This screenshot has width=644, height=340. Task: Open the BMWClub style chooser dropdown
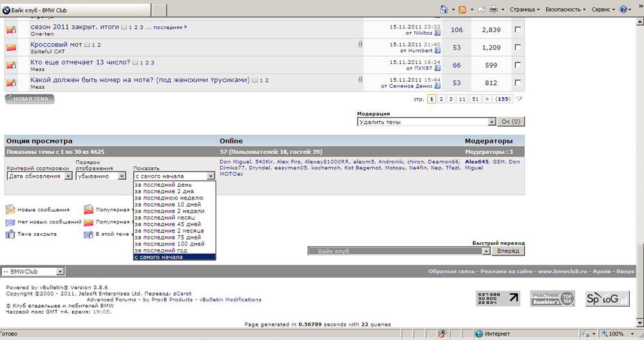33,272
